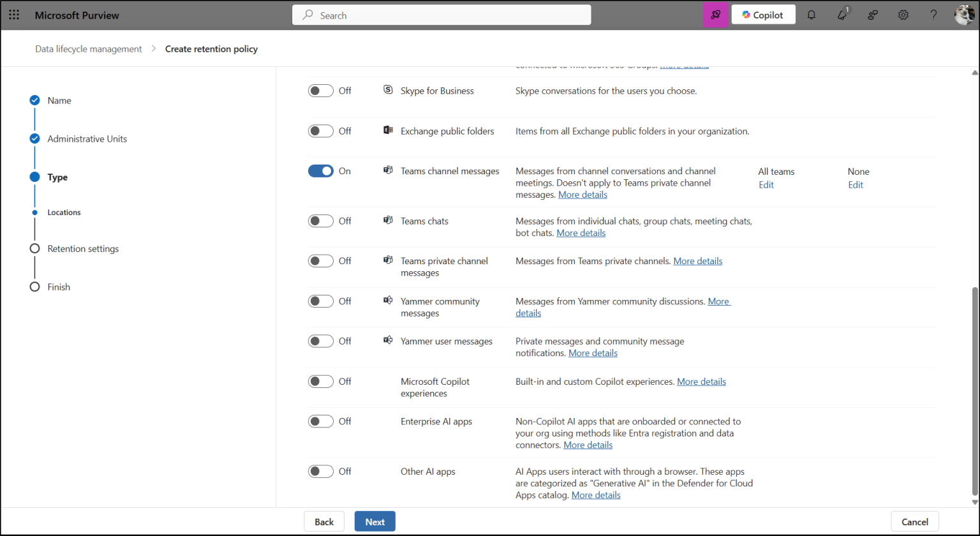The width and height of the screenshot is (980, 536).
Task: Open the purple trials rocket icon
Action: (715, 14)
